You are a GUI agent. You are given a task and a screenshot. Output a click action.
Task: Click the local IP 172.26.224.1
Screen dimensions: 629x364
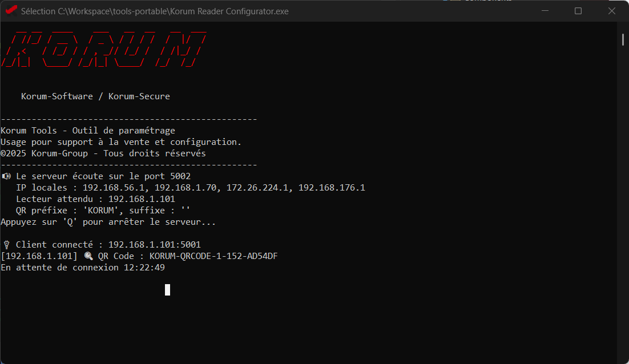tap(257, 188)
